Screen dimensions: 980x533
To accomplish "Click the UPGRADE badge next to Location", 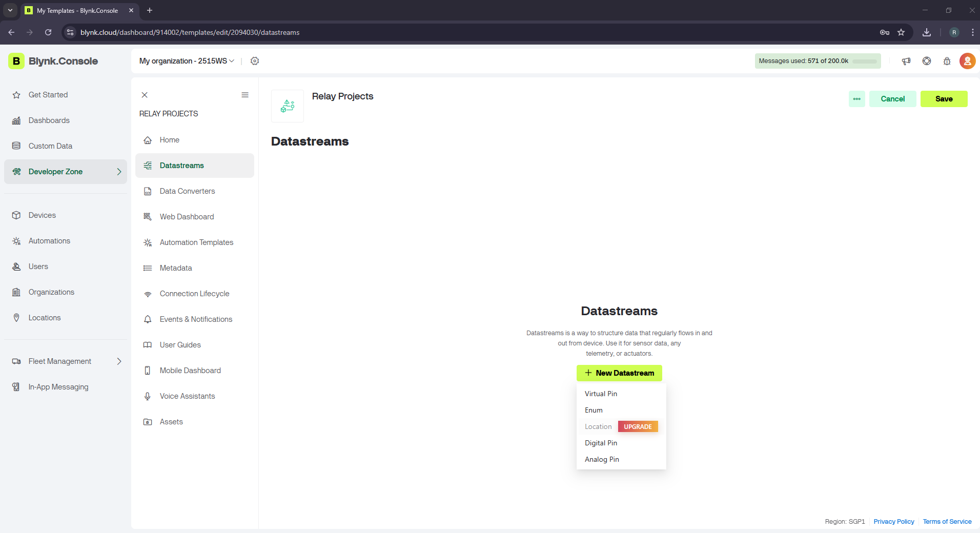I will click(x=638, y=426).
